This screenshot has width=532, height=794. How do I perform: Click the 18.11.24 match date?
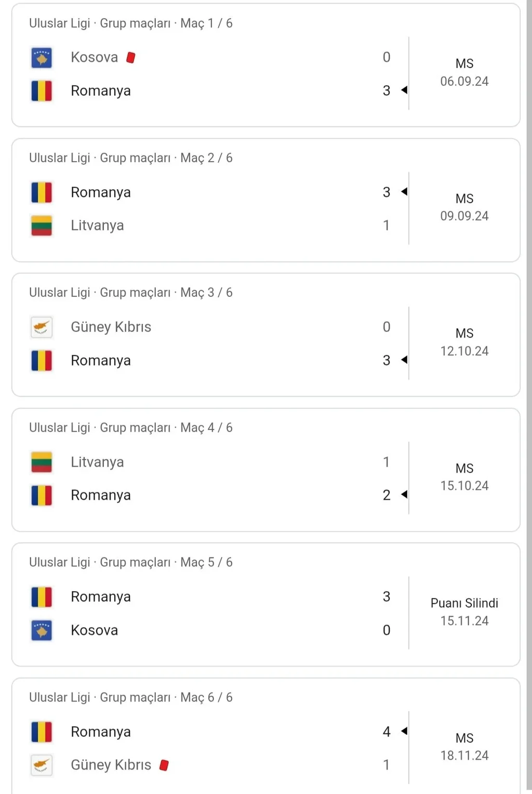464,756
